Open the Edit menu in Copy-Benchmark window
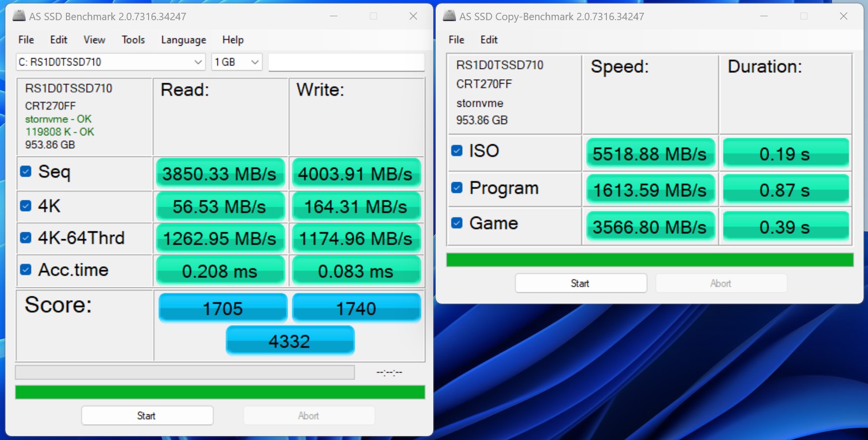The image size is (868, 440). click(489, 40)
